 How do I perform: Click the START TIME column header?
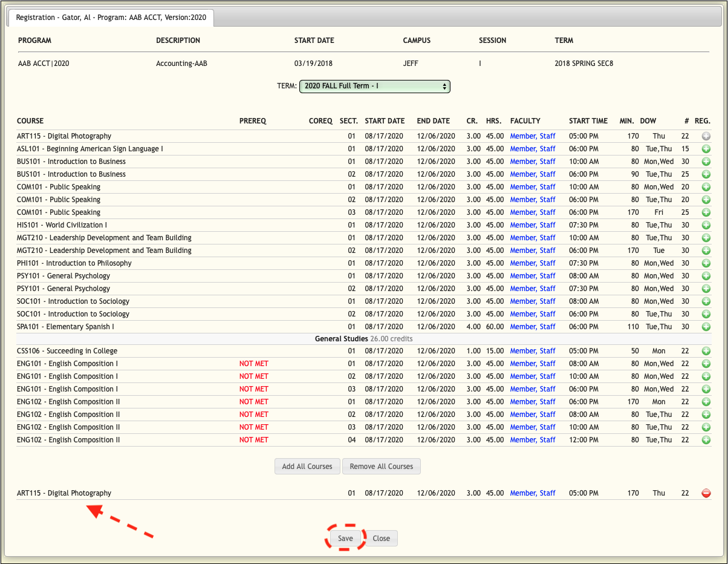(588, 121)
